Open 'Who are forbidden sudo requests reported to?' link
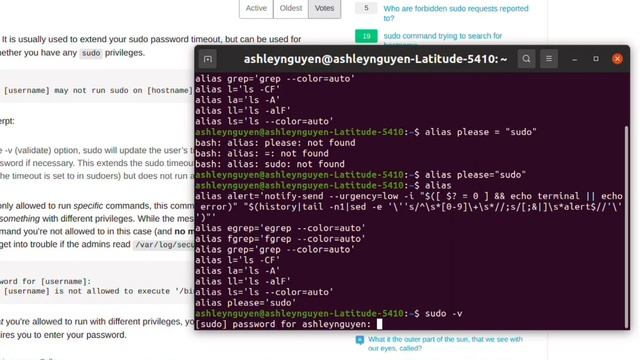Screen dimensions: 640x360 click(x=456, y=13)
